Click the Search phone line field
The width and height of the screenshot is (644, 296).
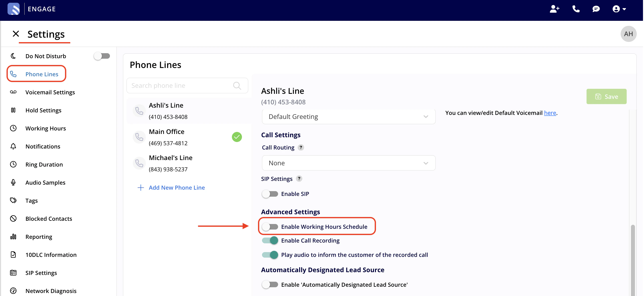coord(187,86)
